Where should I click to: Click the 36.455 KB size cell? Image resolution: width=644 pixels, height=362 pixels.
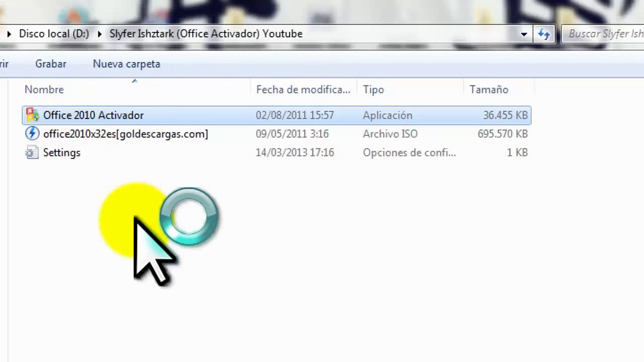(x=505, y=115)
